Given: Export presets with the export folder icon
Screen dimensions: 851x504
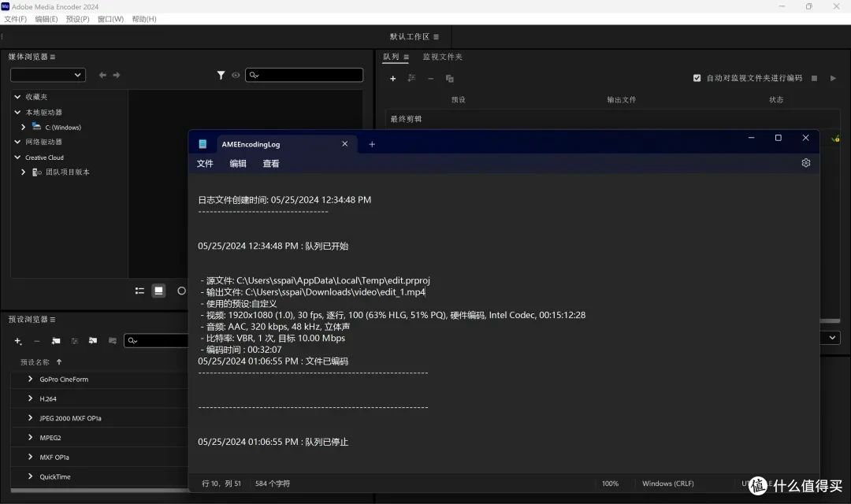Looking at the screenshot, I should pyautogui.click(x=113, y=341).
